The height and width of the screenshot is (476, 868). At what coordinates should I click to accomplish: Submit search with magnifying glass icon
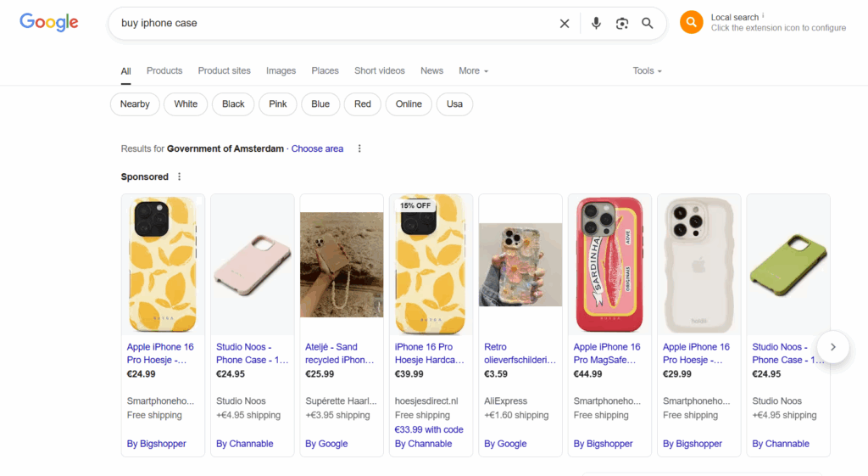(x=647, y=23)
